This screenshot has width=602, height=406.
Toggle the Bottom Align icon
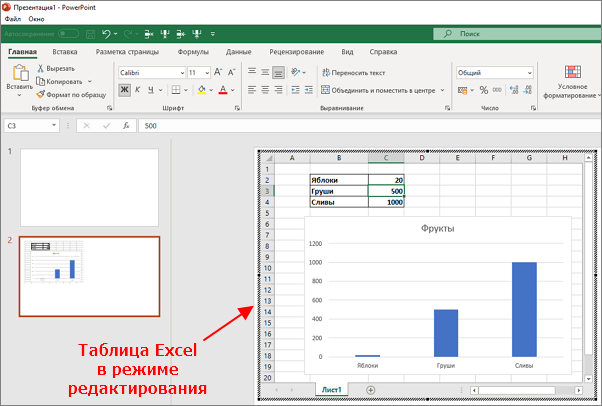point(278,72)
